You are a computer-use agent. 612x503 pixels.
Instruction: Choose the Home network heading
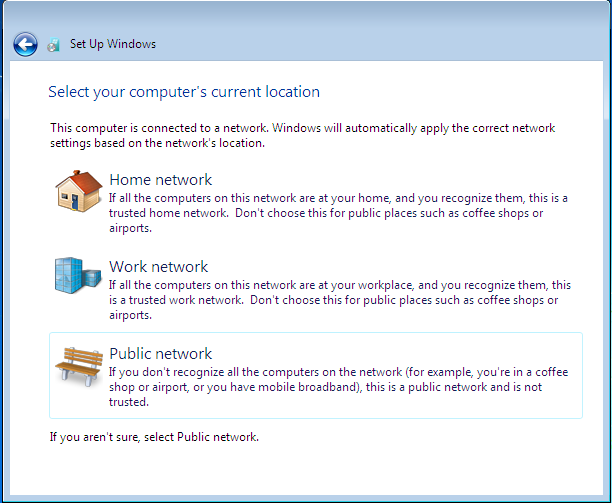[x=160, y=180]
